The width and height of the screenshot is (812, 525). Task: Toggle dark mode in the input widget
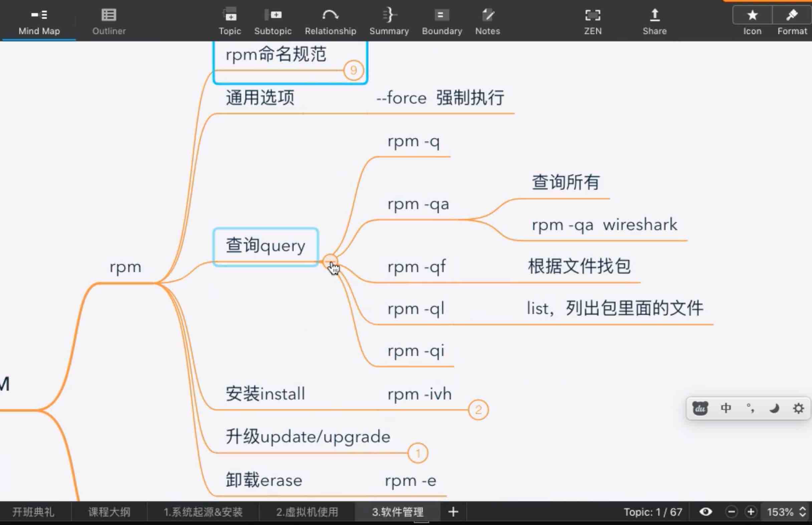(x=774, y=408)
